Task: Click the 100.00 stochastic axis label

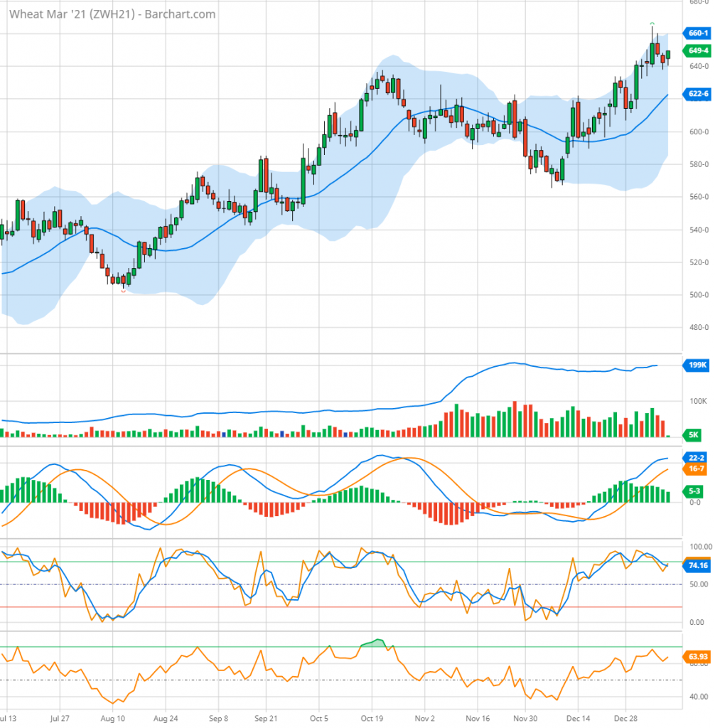Action: pyautogui.click(x=701, y=547)
